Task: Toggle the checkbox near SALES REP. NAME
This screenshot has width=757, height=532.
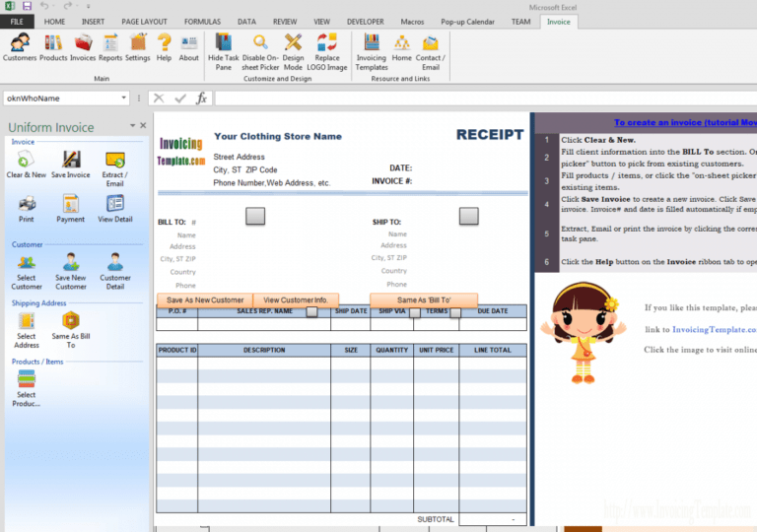Action: click(x=311, y=312)
